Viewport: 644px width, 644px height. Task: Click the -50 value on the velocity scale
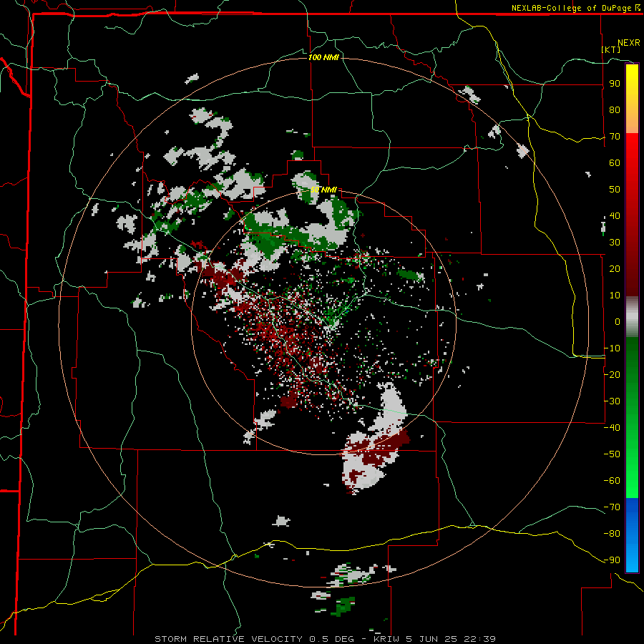coord(612,454)
